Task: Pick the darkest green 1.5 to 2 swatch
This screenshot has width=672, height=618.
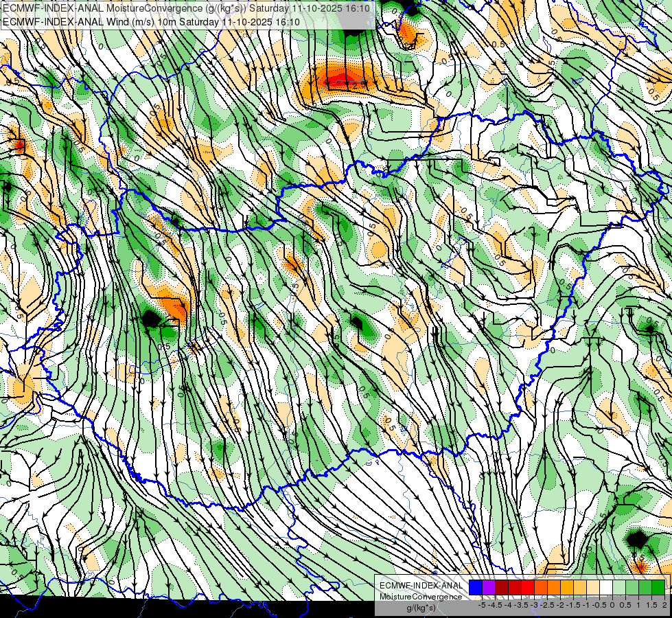Action: (x=658, y=588)
